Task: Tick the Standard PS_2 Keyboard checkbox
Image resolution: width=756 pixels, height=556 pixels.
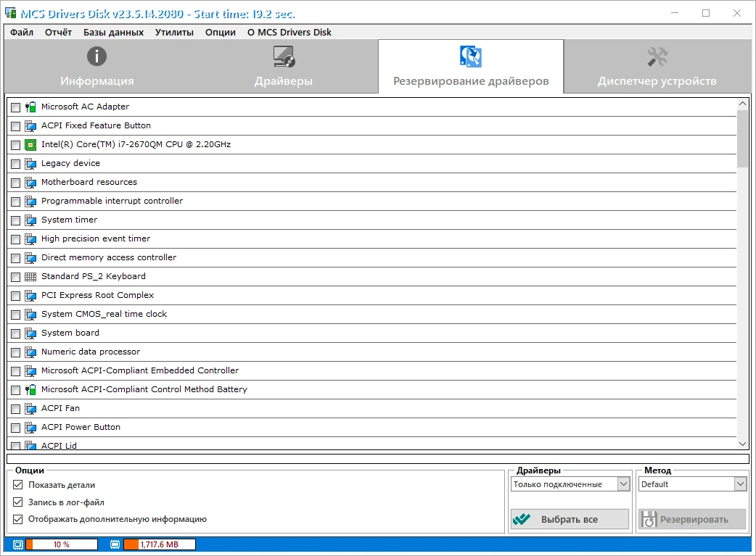Action: [15, 277]
